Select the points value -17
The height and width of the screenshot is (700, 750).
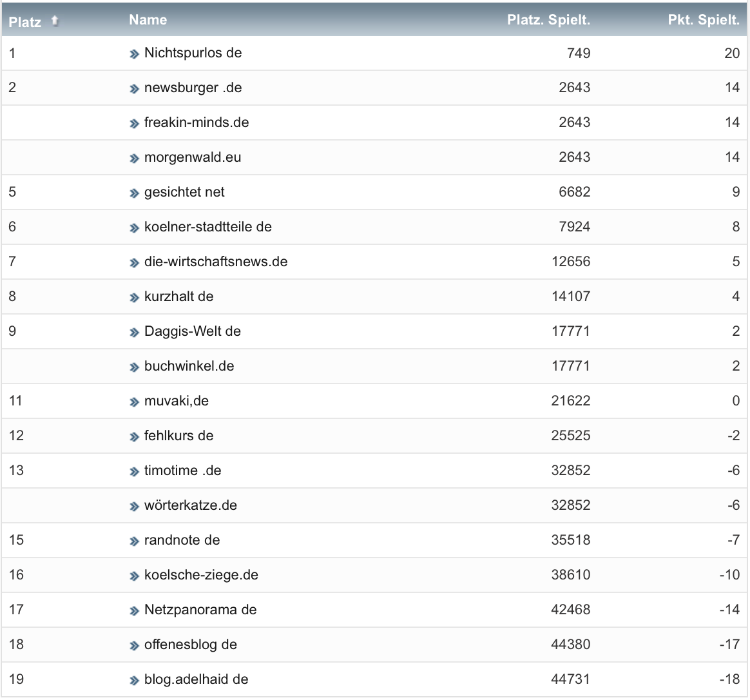pos(729,645)
